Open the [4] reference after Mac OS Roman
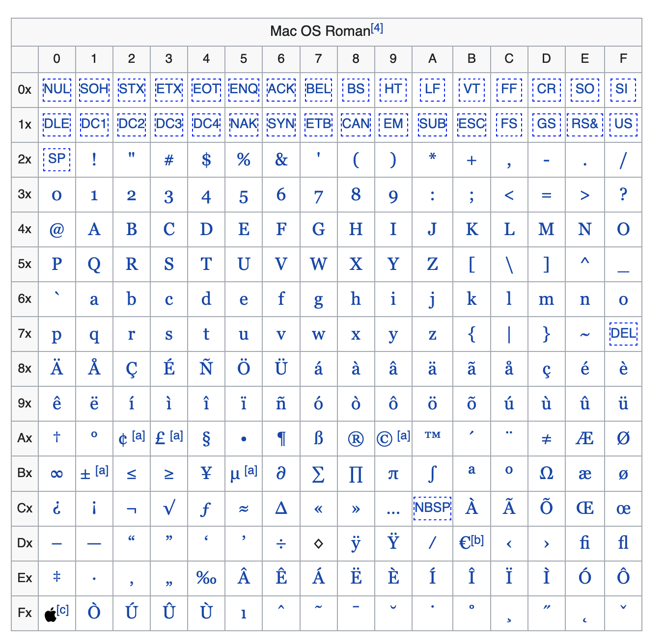Screen dimensions: 665x644 coord(377,27)
